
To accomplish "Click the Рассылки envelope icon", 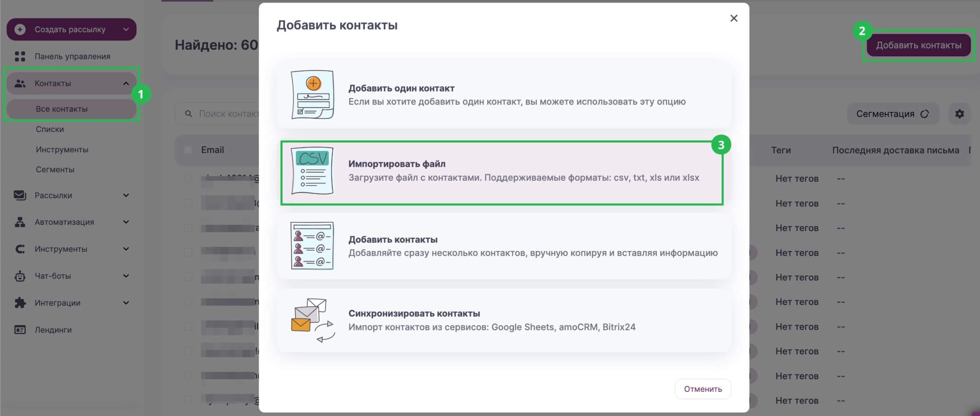I will pyautogui.click(x=20, y=195).
